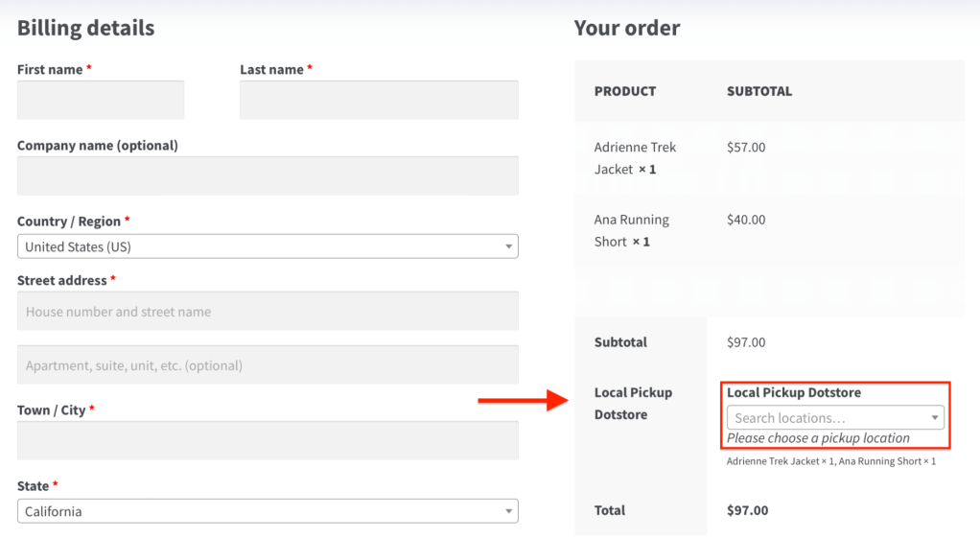Click the Billing details heading

(85, 28)
